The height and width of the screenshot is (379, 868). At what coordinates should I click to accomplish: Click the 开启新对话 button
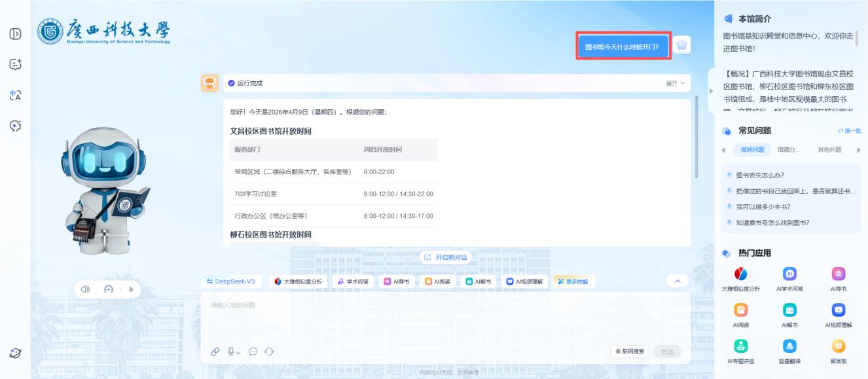click(x=446, y=257)
